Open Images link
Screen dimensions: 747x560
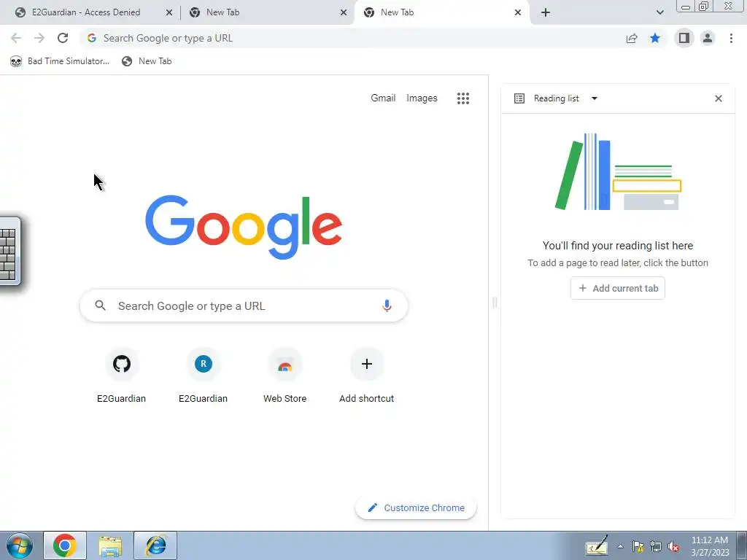(x=422, y=98)
